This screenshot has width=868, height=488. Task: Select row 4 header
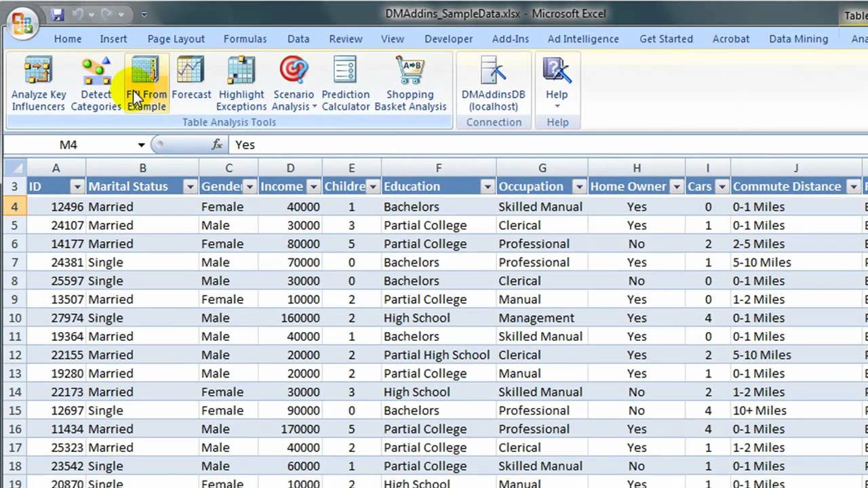coord(15,207)
